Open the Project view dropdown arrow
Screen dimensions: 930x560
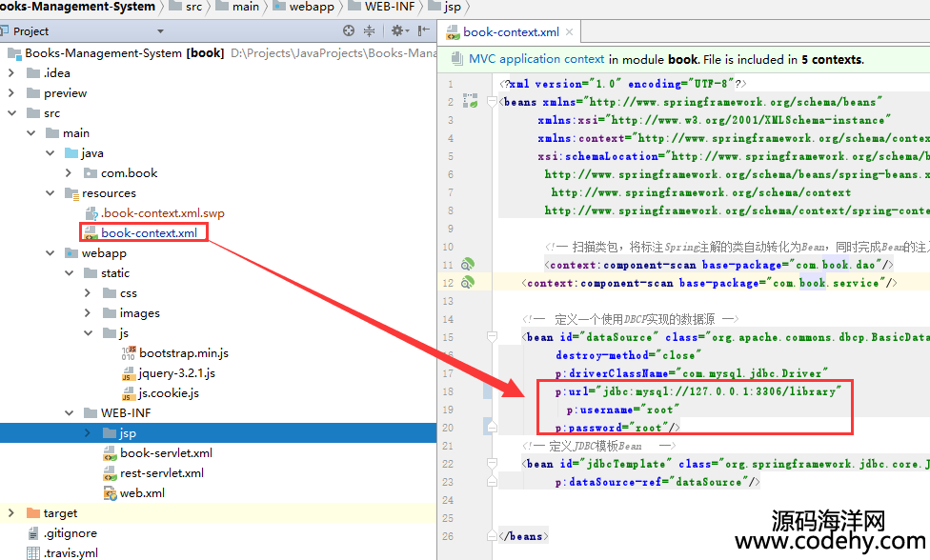click(x=160, y=31)
